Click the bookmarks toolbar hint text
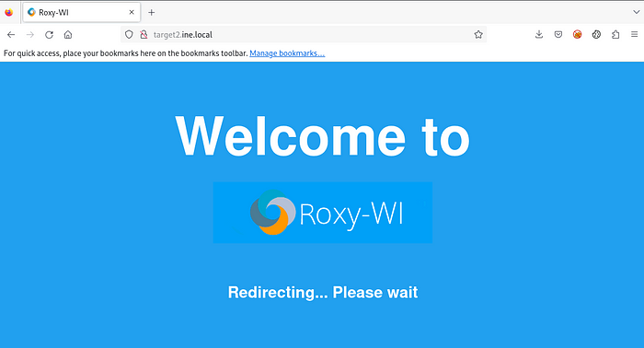The width and height of the screenshot is (644, 348). pos(126,53)
